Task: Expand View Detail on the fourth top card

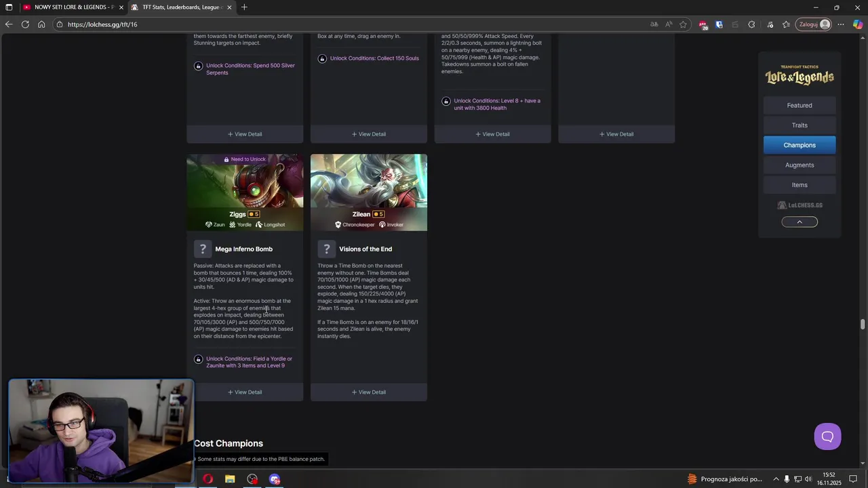Action: coord(616,134)
